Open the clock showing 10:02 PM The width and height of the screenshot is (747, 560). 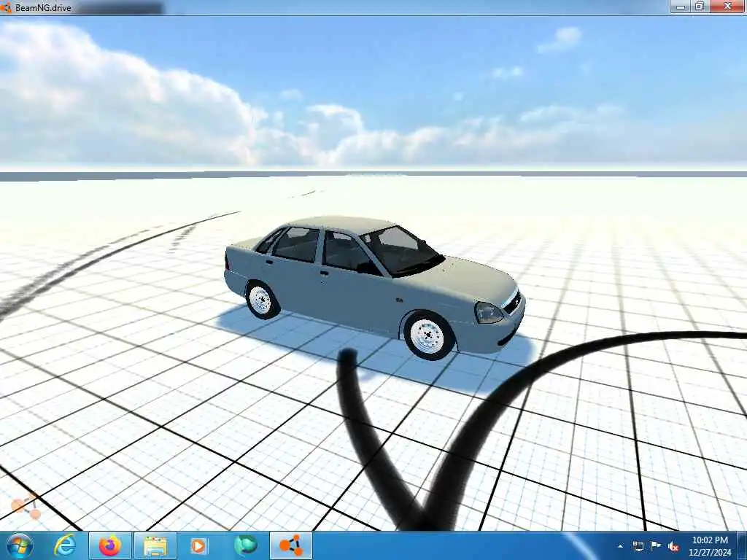[x=710, y=546]
